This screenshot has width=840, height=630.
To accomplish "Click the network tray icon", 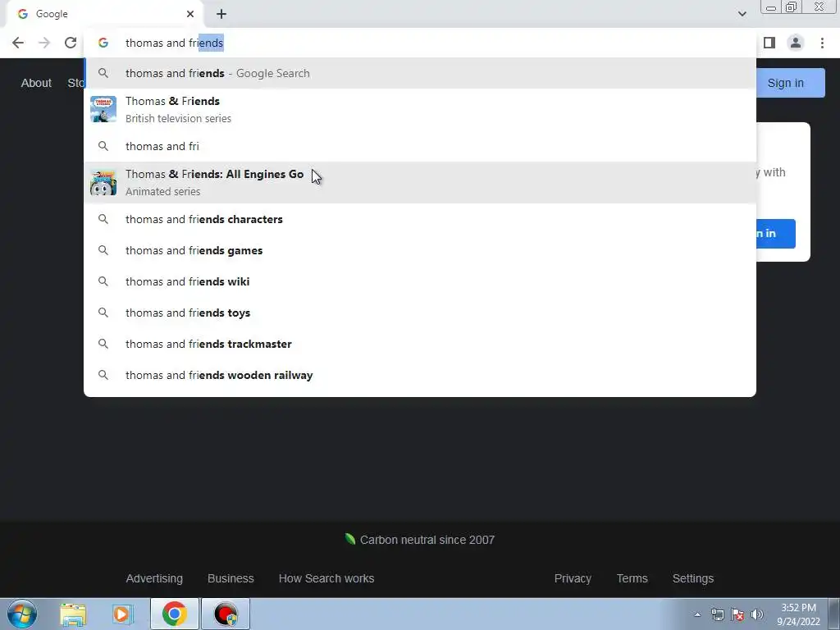I will (718, 614).
